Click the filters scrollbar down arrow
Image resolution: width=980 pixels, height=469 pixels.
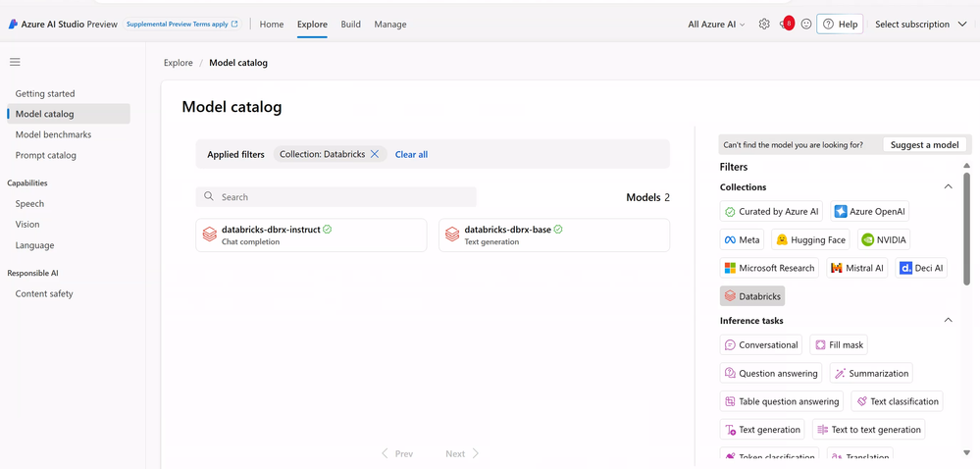tap(967, 452)
